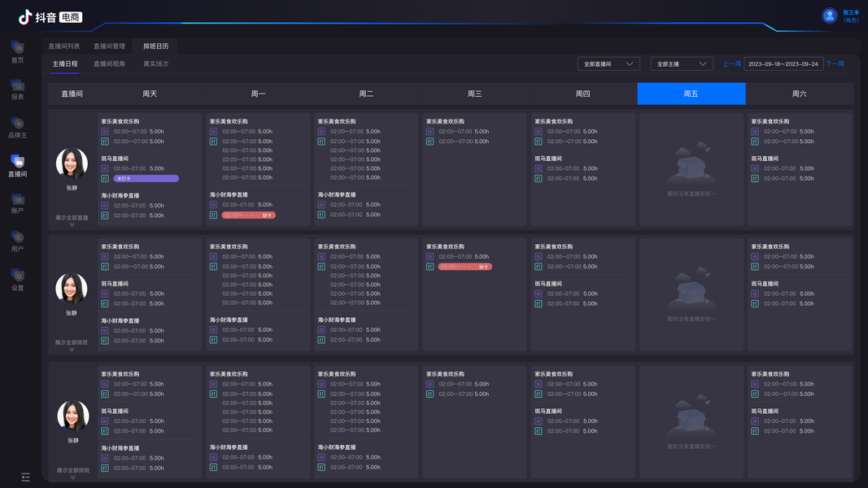The height and width of the screenshot is (488, 868).
Task: Go to next week via 下一周
Action: point(835,63)
